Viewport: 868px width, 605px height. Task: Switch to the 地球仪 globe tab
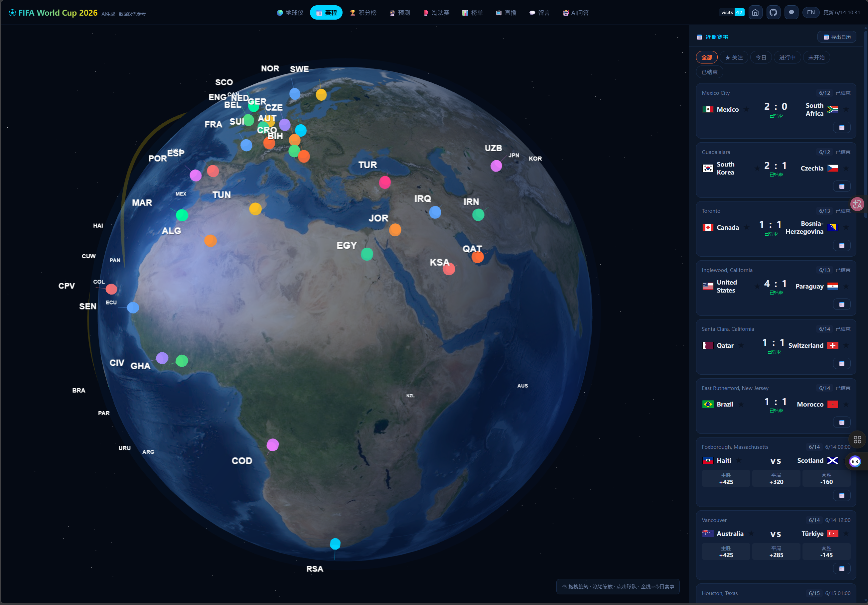pyautogui.click(x=290, y=13)
